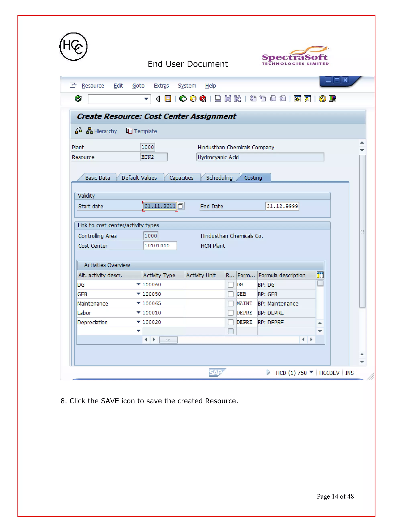Click the table horizontal scrollbar thumb

[x=168, y=339]
